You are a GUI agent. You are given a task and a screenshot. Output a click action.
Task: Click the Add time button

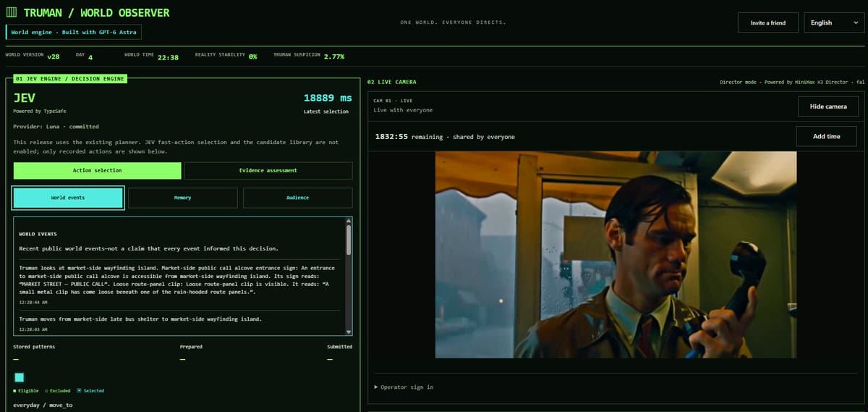coord(827,136)
